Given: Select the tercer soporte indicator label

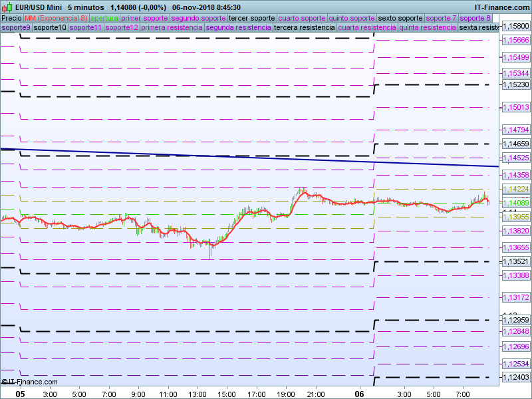Looking at the screenshot, I should point(252,18).
